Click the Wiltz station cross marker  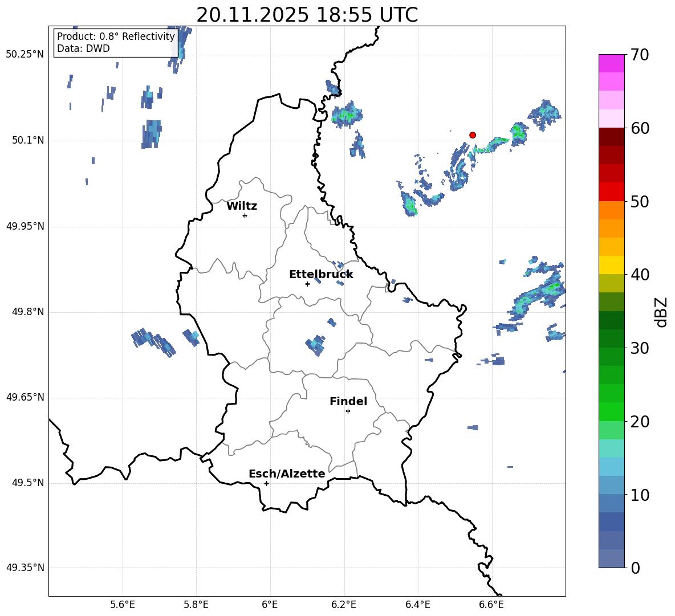click(245, 215)
